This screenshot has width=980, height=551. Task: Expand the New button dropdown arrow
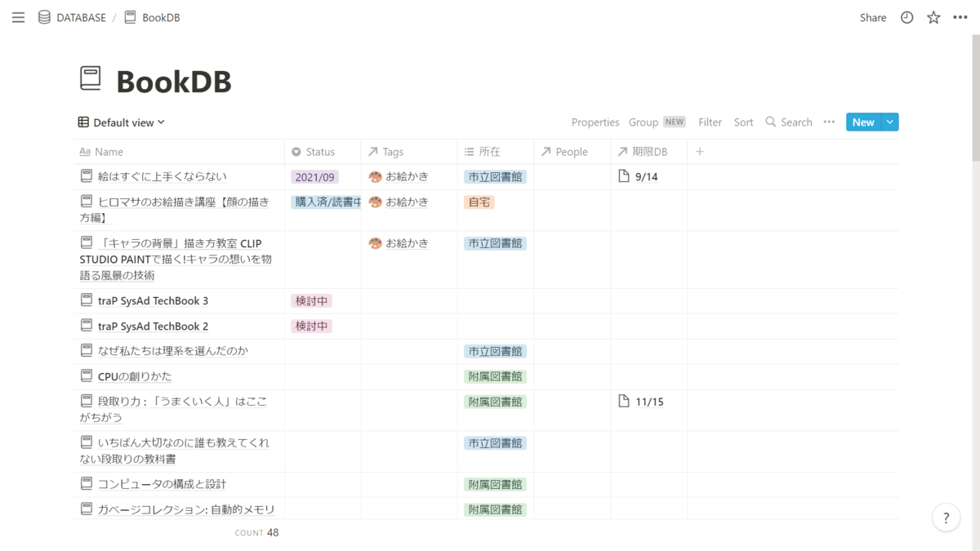[x=890, y=122]
